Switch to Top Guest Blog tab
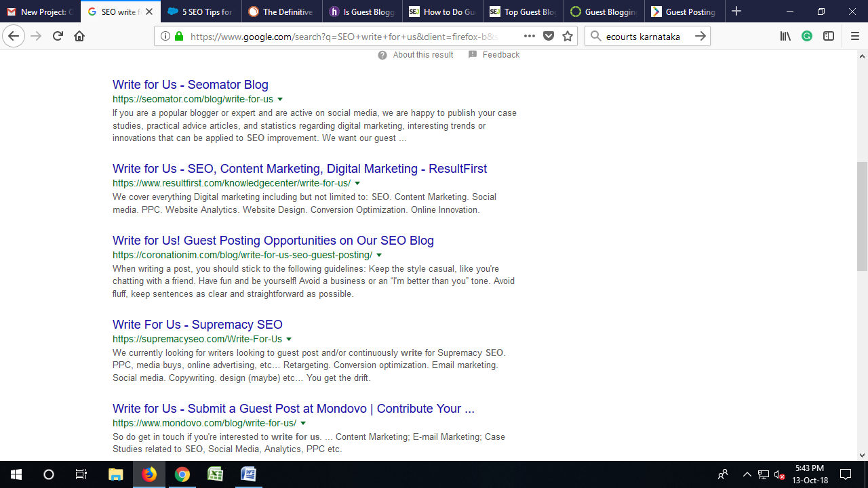Image resolution: width=868 pixels, height=488 pixels. (x=524, y=12)
